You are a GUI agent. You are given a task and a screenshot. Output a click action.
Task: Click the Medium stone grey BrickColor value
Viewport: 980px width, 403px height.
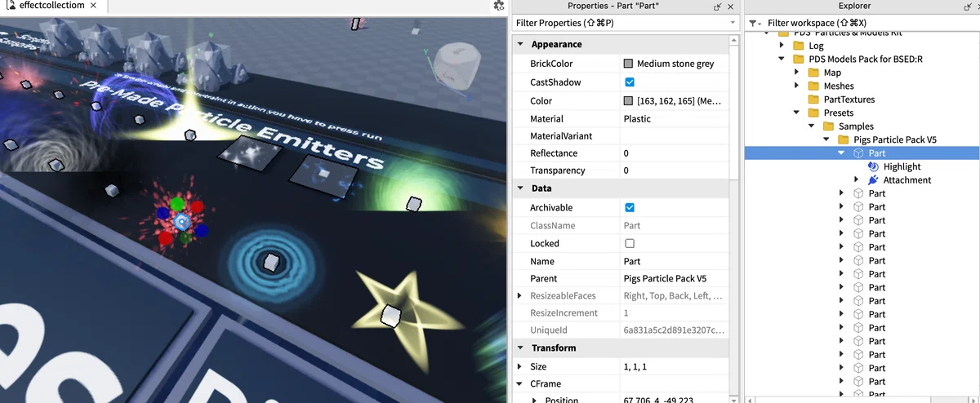click(x=675, y=64)
